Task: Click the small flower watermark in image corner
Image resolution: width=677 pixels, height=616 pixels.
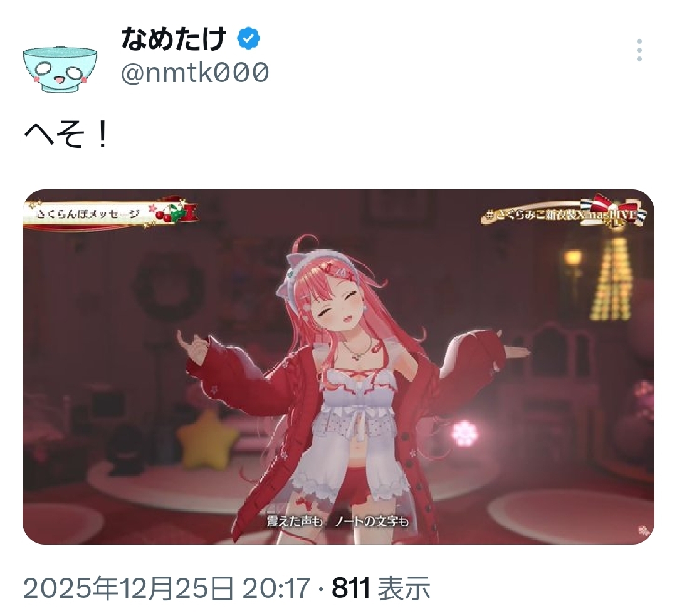Action: 643,530
